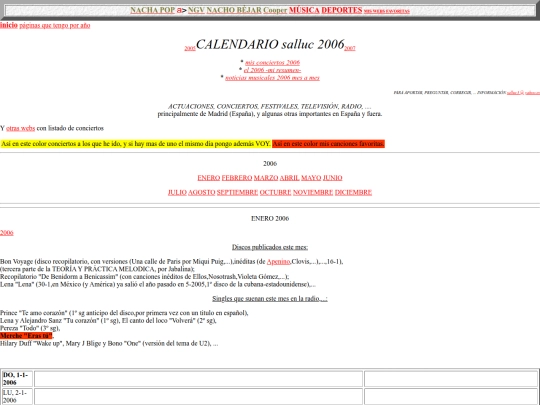Open 'mis webs favoritas' link
The image size is (540, 405).
(x=387, y=11)
